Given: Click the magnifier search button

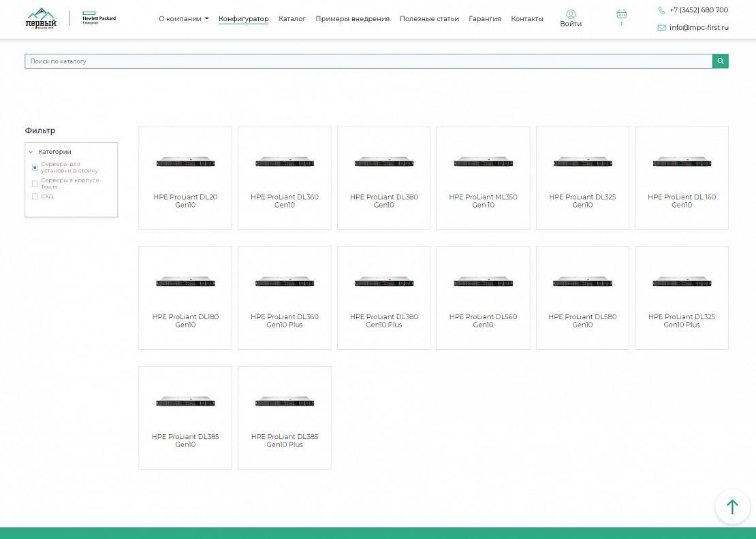Looking at the screenshot, I should pyautogui.click(x=720, y=61).
